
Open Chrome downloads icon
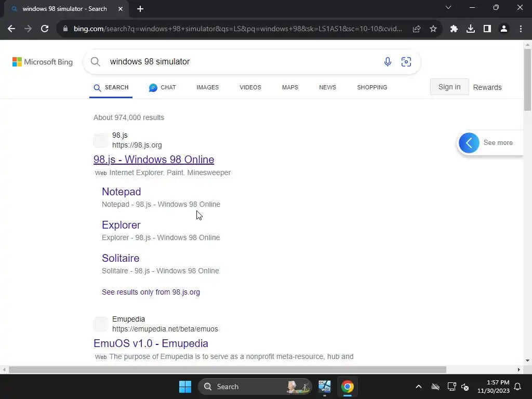471,29
